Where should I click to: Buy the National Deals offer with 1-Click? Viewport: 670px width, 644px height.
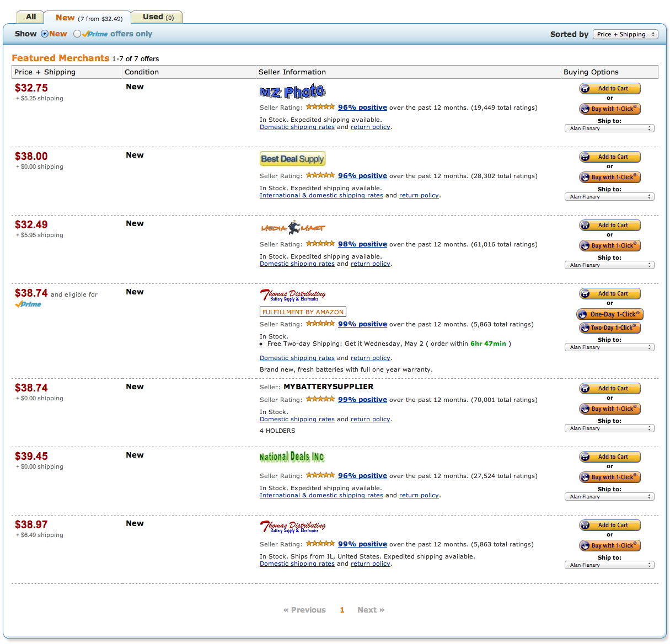tap(610, 477)
